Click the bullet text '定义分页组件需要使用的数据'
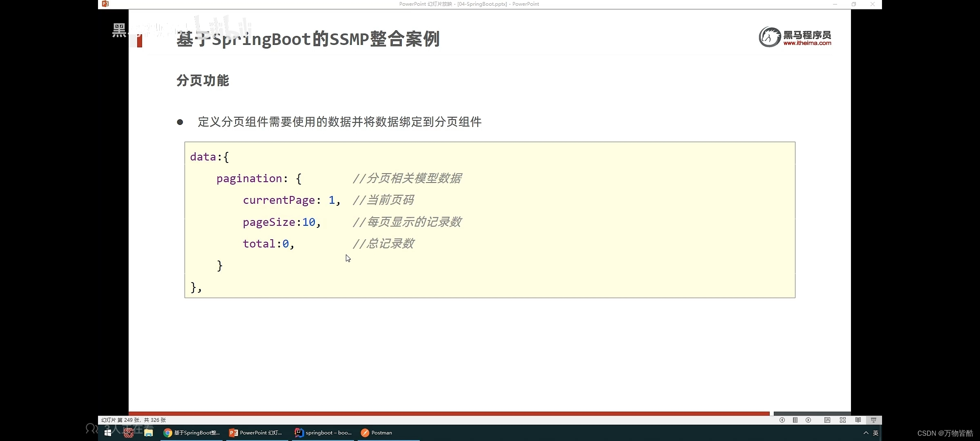 (275, 122)
